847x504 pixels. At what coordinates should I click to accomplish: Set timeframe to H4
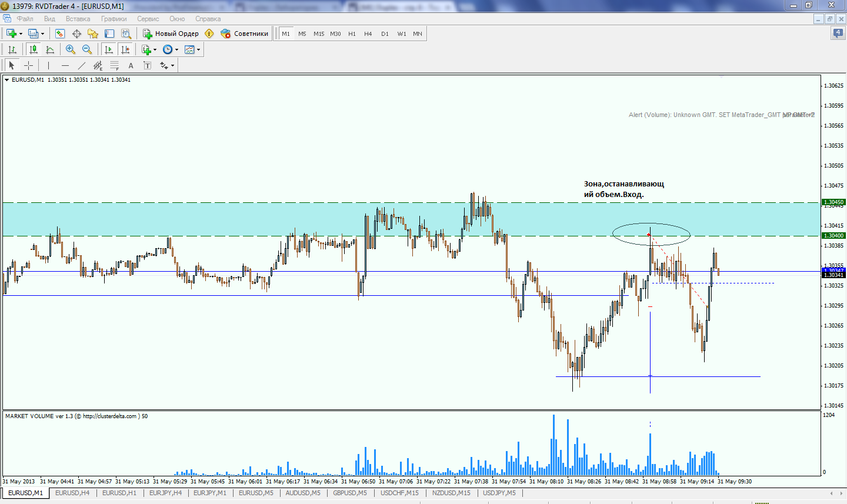pos(368,34)
